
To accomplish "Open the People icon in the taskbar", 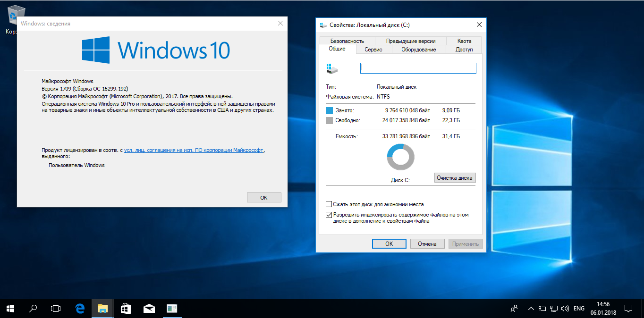I will [x=515, y=309].
